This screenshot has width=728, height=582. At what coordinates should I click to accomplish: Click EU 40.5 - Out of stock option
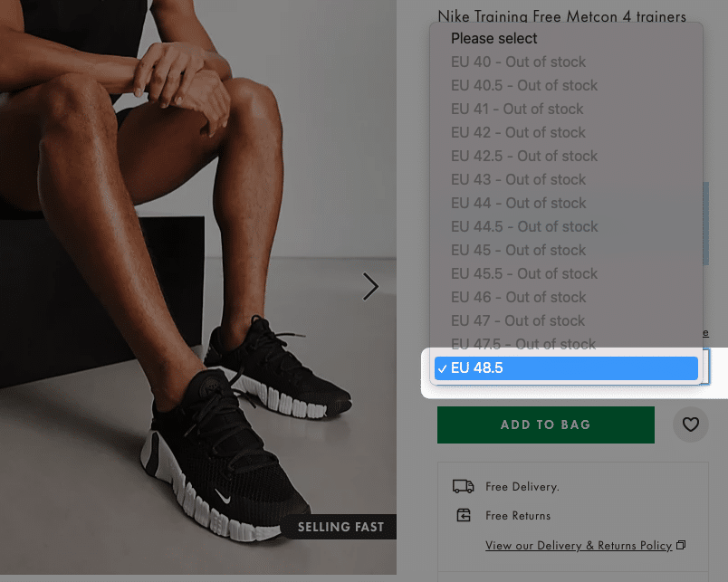[566, 85]
